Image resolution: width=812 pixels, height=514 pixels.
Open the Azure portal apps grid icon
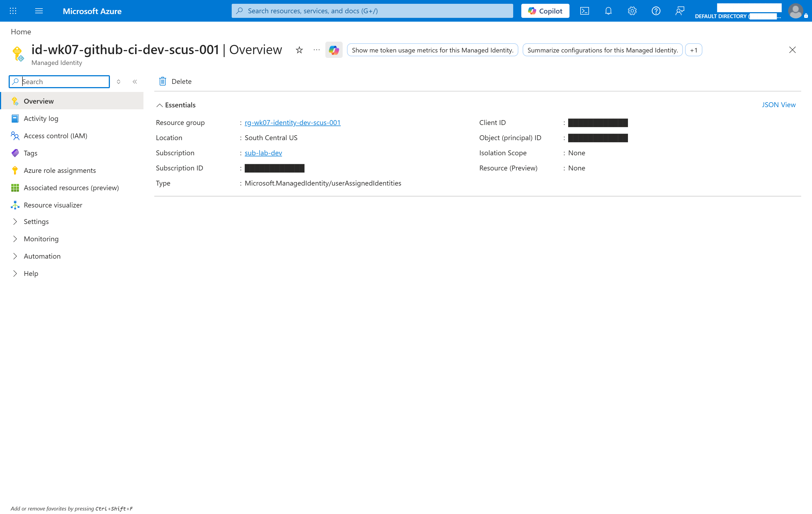pos(13,11)
